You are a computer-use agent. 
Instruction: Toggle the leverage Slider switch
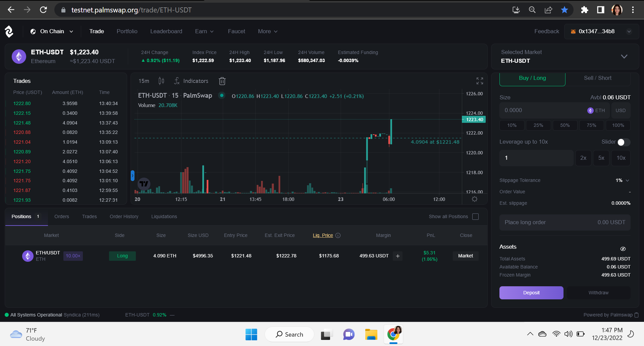click(624, 142)
